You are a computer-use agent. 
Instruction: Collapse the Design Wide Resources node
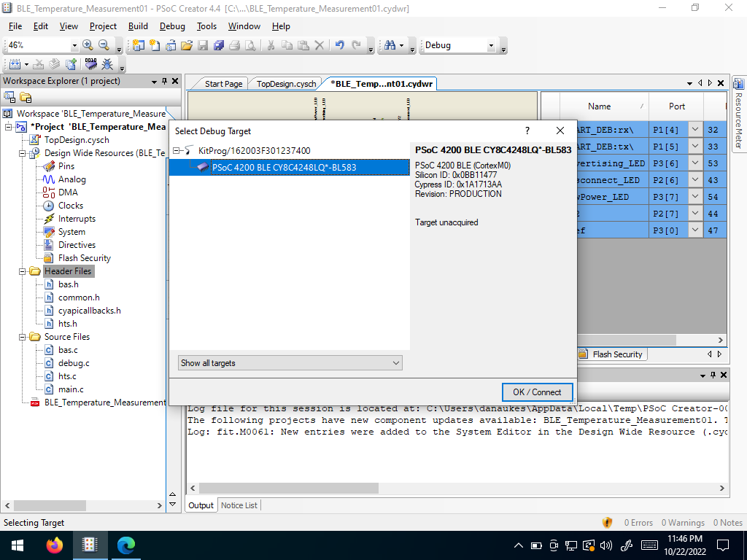22,153
